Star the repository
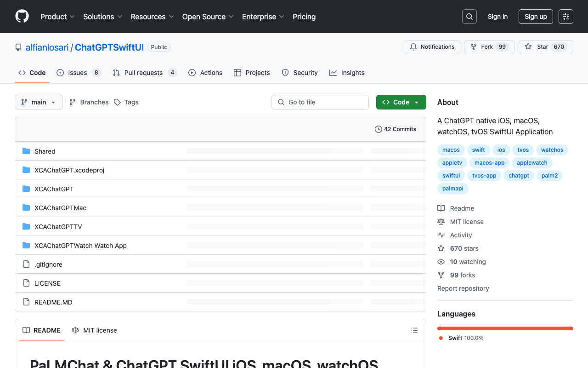This screenshot has width=588, height=368. [x=546, y=47]
